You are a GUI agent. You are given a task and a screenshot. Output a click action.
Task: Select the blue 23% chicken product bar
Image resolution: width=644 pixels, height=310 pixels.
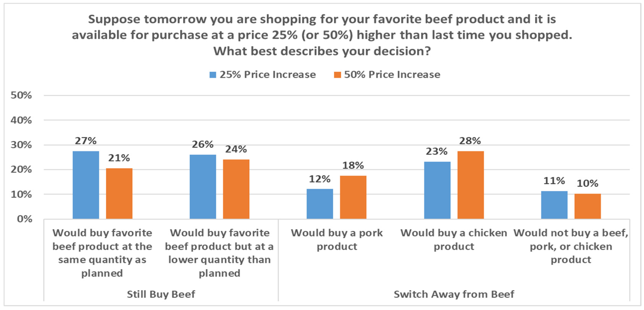point(437,190)
